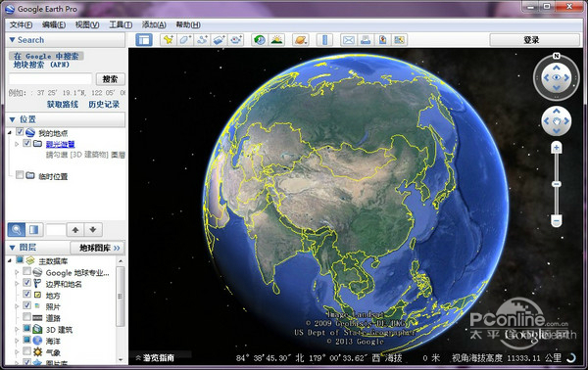Expand the 观光游览 folder node

17,144
